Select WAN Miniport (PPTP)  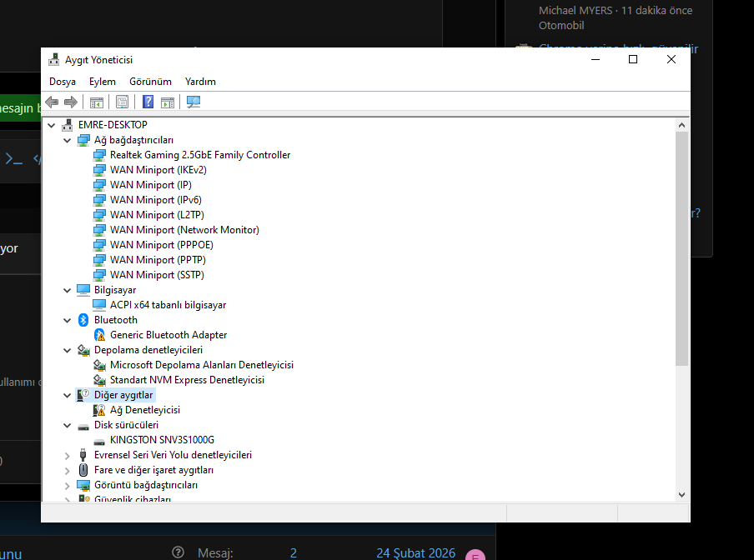pyautogui.click(x=158, y=260)
